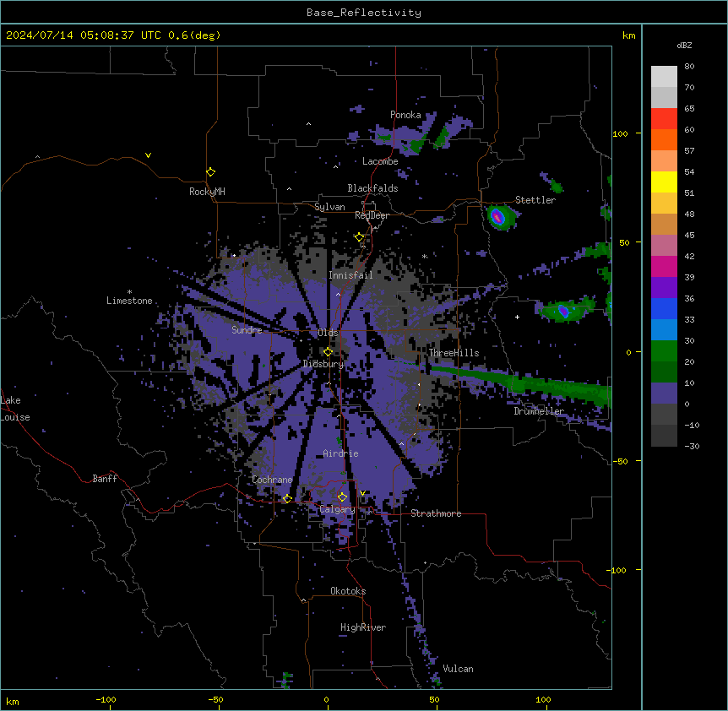Click the Stettler label

(x=535, y=200)
